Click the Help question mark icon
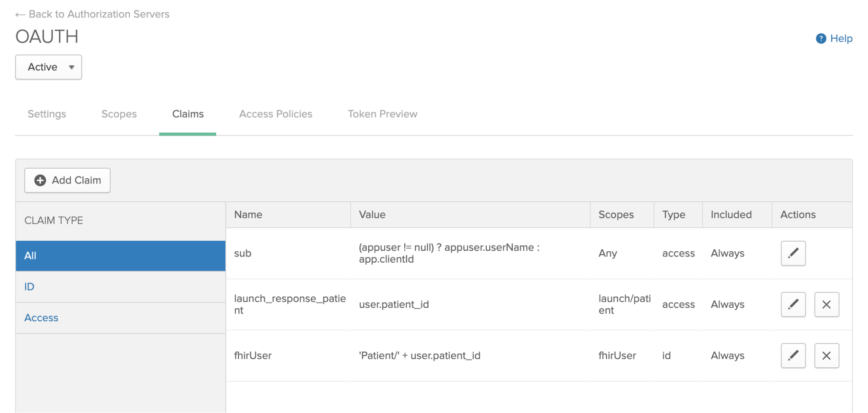This screenshot has height=413, width=868. tap(820, 38)
